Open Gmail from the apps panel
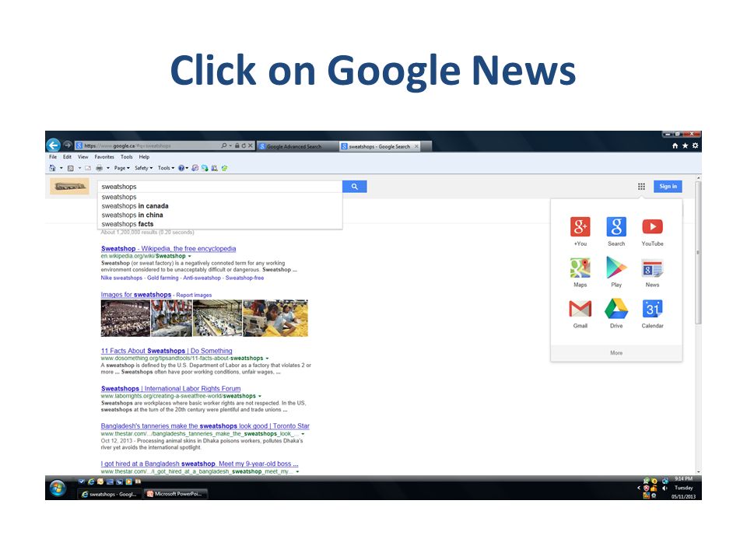This screenshot has height=560, width=747. click(x=580, y=313)
